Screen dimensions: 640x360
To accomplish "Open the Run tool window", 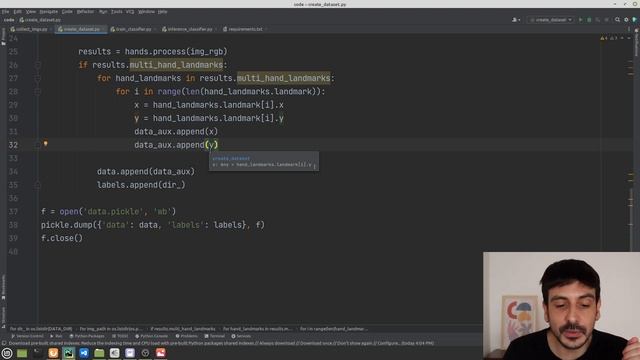I will click(x=56, y=336).
